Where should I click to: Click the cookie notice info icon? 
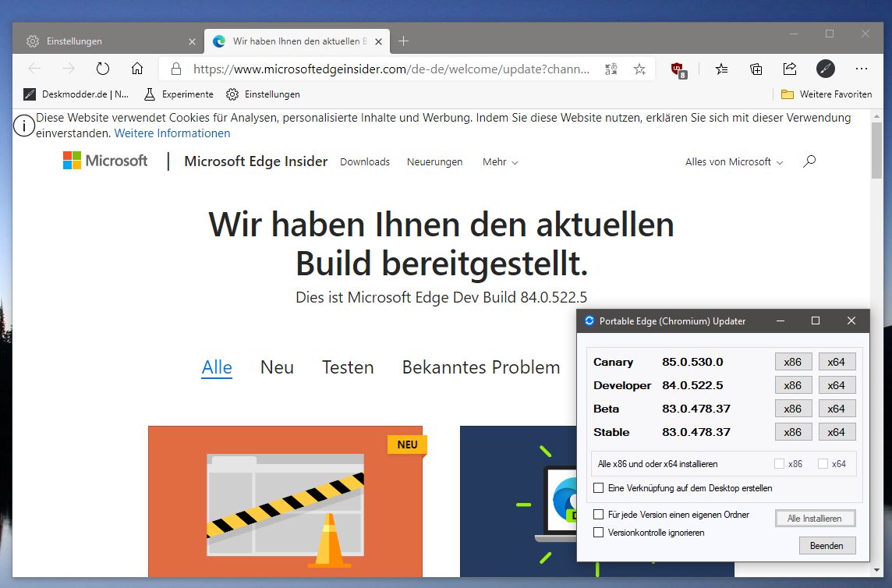point(24,126)
